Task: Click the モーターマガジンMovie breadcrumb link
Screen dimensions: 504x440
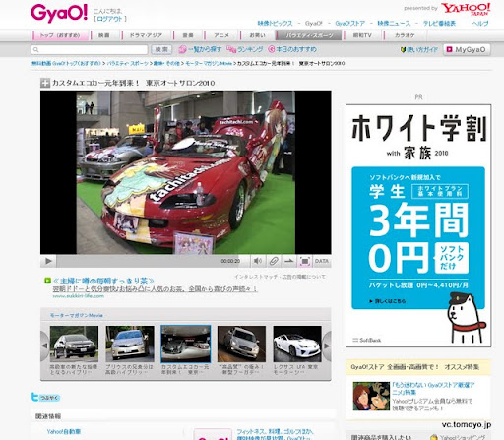Action: (x=209, y=63)
